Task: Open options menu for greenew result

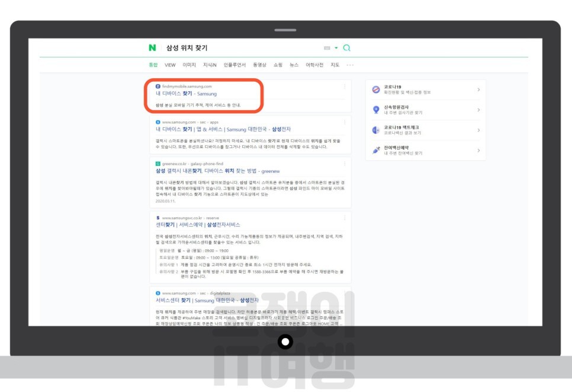Action: (x=345, y=164)
